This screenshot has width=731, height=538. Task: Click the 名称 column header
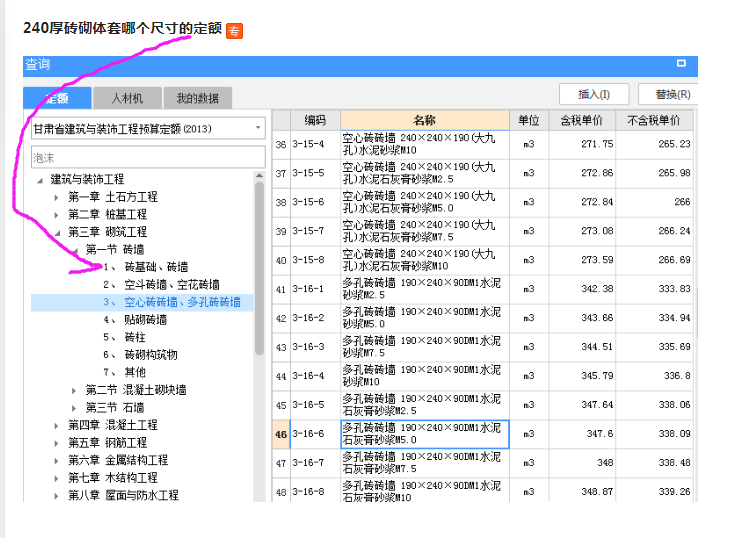point(425,121)
